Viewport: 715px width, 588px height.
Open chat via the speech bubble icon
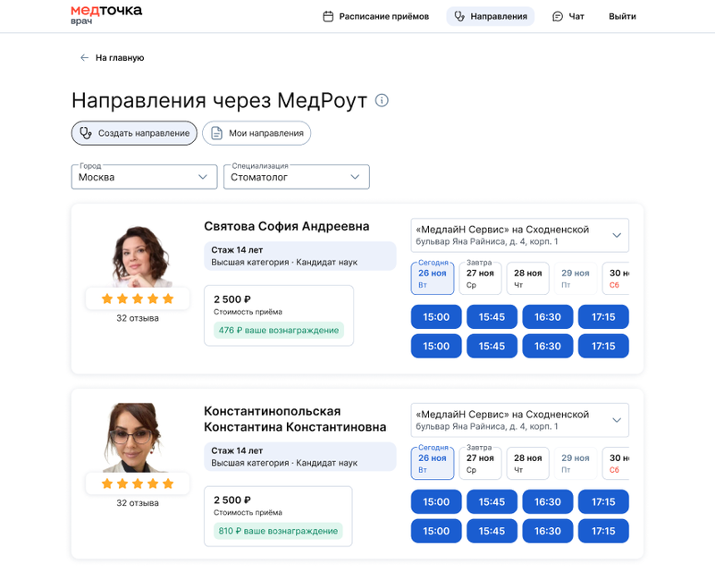556,16
